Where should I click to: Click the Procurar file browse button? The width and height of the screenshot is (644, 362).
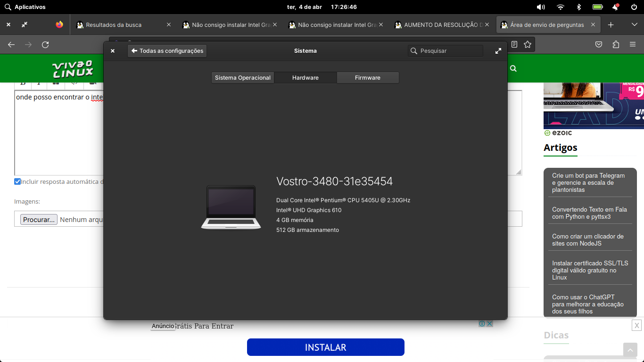[39, 220]
